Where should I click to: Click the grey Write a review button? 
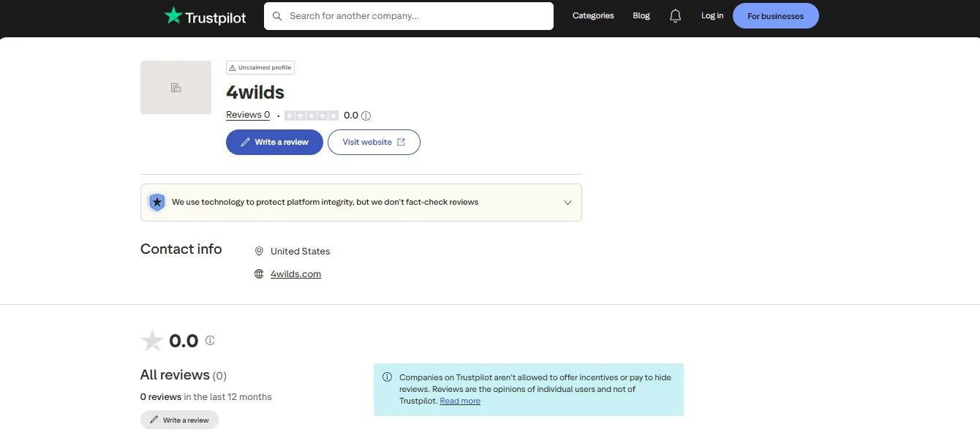179,420
